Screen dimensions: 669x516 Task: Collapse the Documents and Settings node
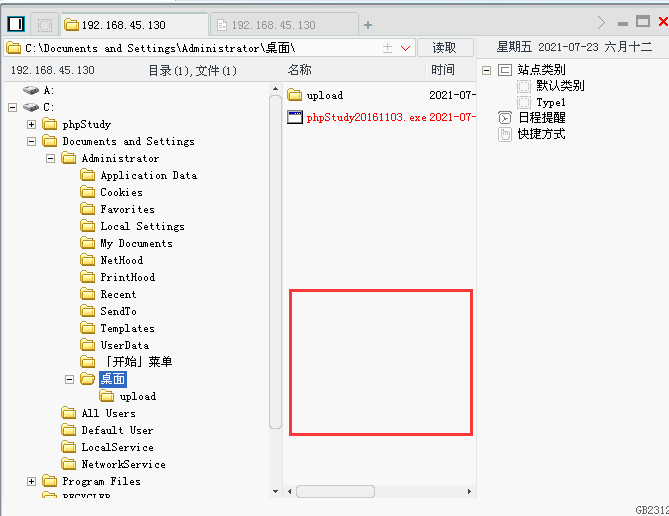31,141
